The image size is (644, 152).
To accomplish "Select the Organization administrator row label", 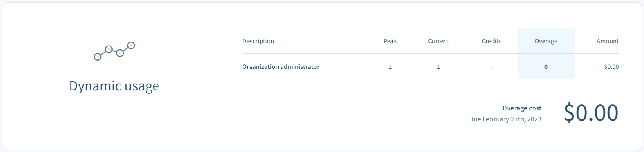I will (281, 67).
